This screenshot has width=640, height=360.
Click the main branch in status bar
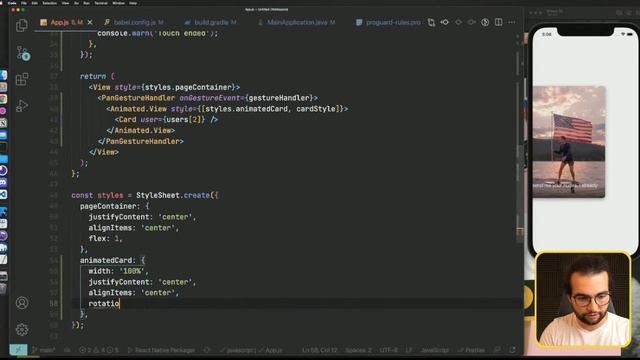[44, 350]
